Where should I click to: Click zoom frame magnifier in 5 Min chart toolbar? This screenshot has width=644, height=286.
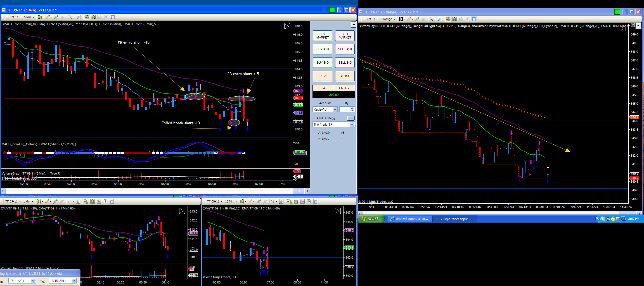point(79,17)
